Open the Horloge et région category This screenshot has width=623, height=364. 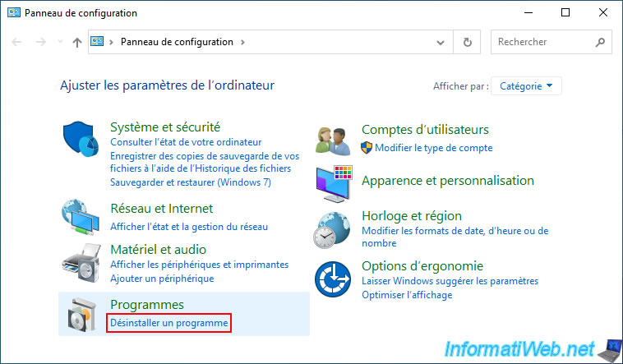coord(412,216)
